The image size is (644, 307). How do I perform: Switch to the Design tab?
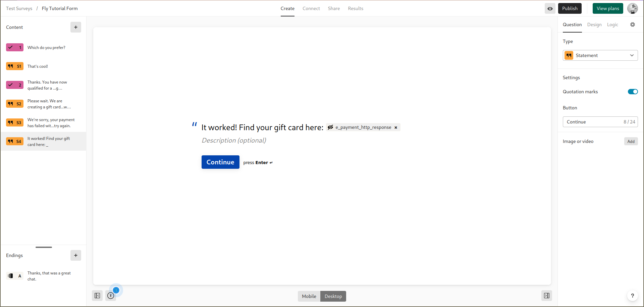[x=594, y=24]
